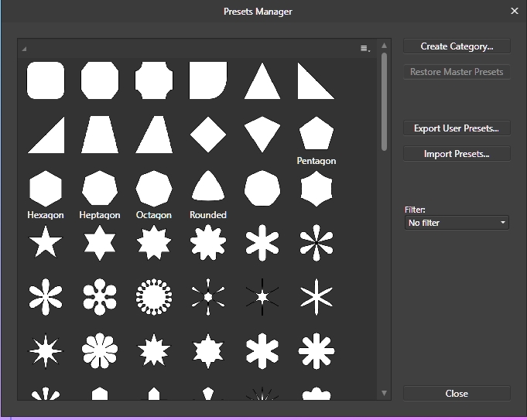This screenshot has width=527, height=420.
Task: Click Create Category button
Action: tap(457, 46)
